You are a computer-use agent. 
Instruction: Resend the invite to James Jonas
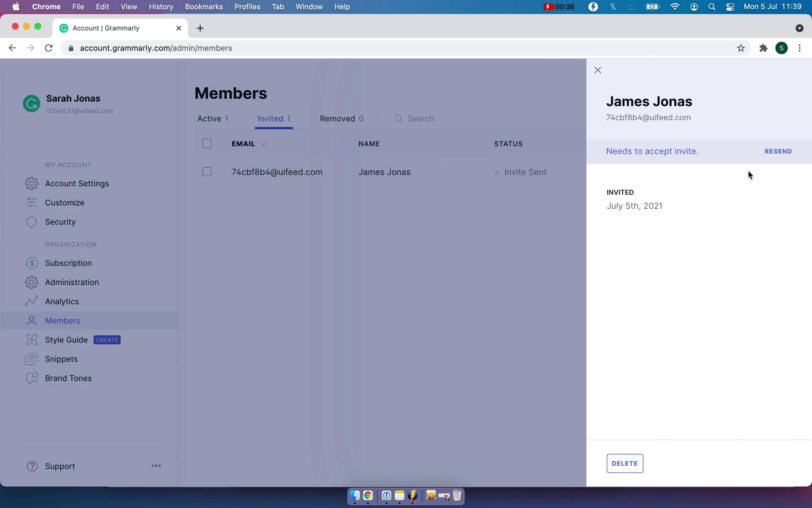pos(778,152)
